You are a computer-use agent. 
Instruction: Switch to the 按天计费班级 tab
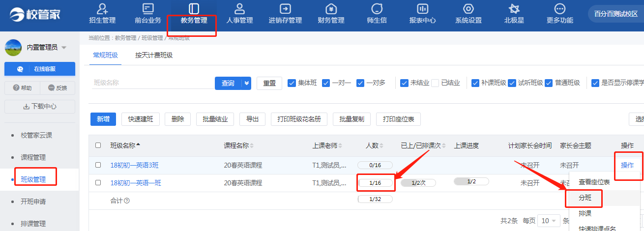tap(154, 55)
